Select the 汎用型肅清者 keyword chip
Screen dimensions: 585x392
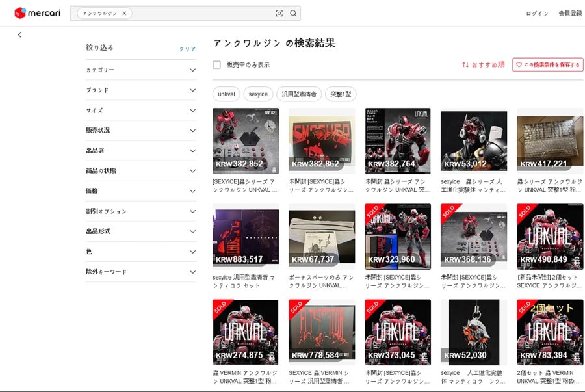tap(299, 94)
